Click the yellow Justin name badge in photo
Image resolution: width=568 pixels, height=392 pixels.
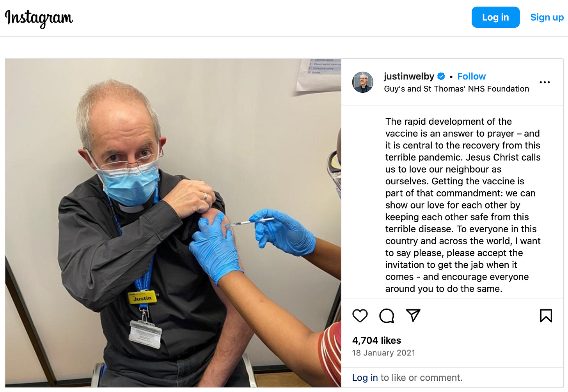coord(142,298)
